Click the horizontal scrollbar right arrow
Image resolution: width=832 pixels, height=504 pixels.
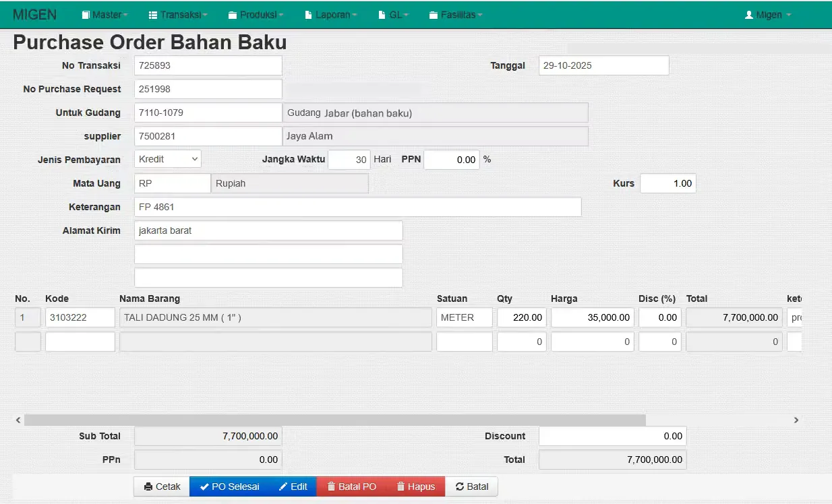[796, 420]
